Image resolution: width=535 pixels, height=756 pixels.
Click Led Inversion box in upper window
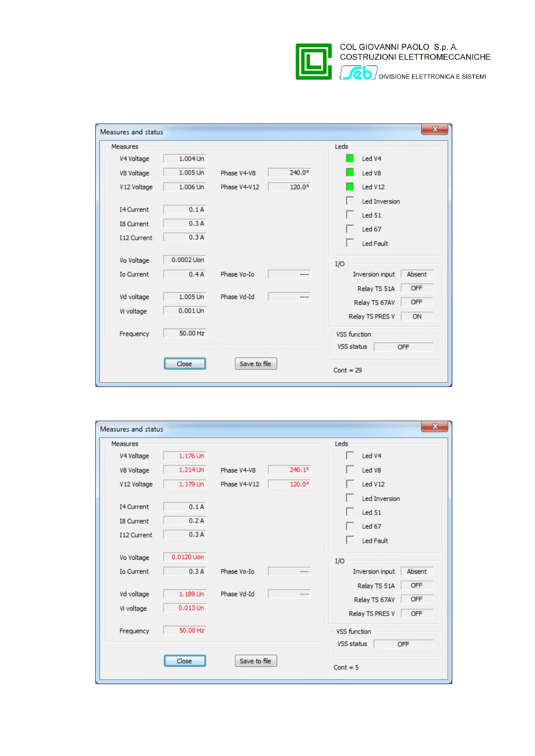tap(350, 201)
